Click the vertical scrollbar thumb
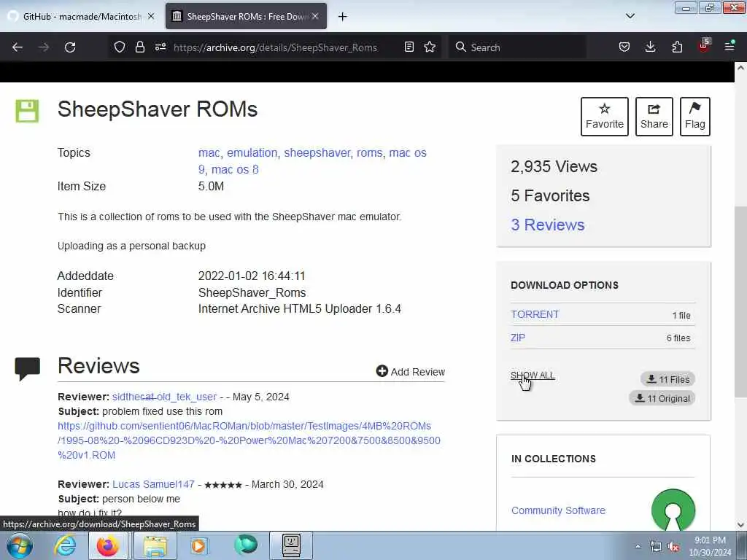 [740, 301]
